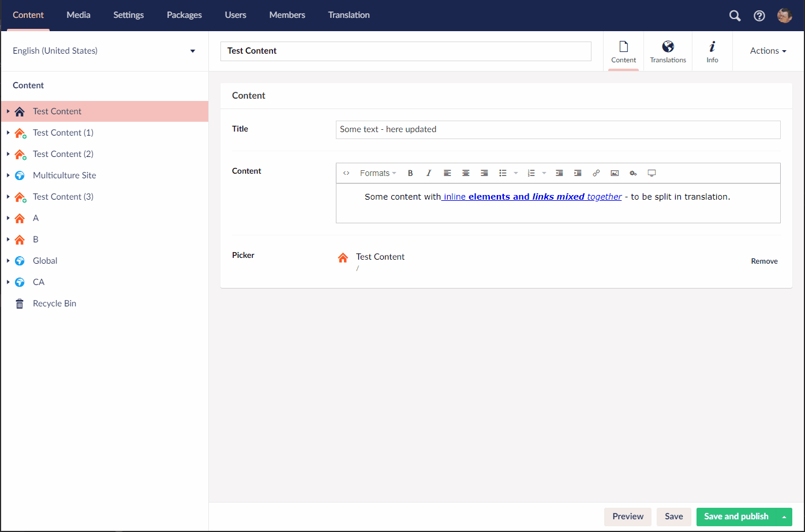
Task: Switch to the Media section
Action: (78, 15)
